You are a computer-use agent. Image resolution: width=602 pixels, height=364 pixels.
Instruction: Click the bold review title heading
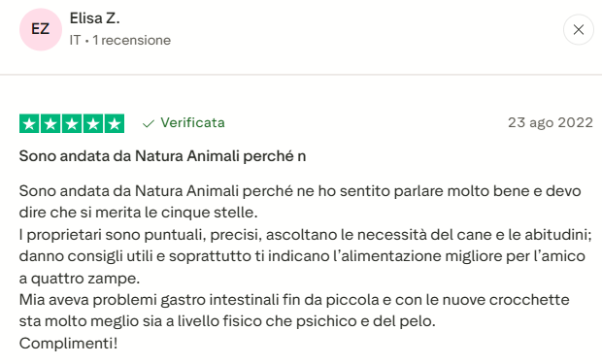(162, 156)
